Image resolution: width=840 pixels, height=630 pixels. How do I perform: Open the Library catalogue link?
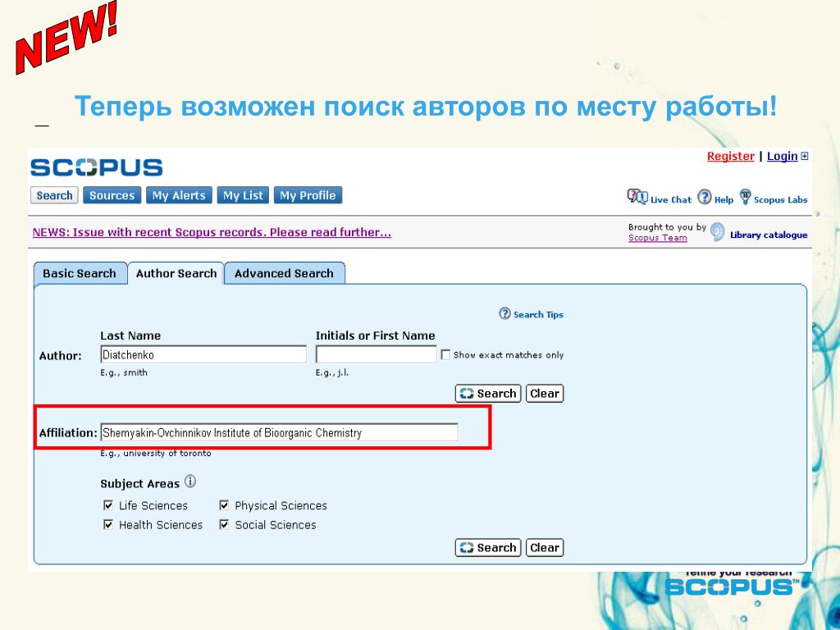[x=769, y=235]
